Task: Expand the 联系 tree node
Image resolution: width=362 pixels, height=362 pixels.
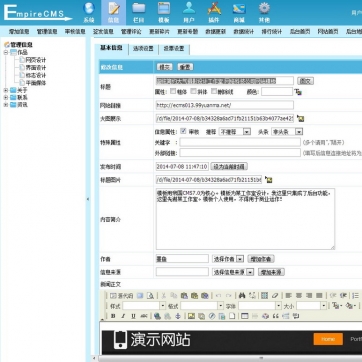Action: click(6, 97)
